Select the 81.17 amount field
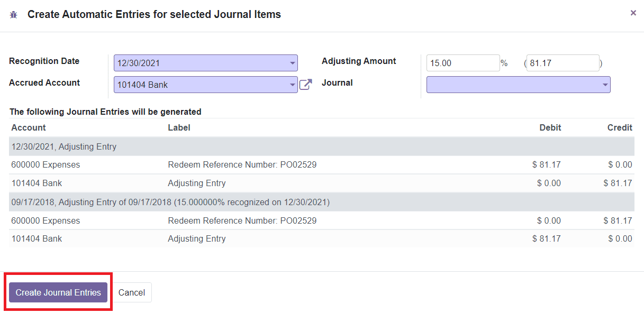Screen dimensions: 644x313 pyautogui.click(x=563, y=62)
